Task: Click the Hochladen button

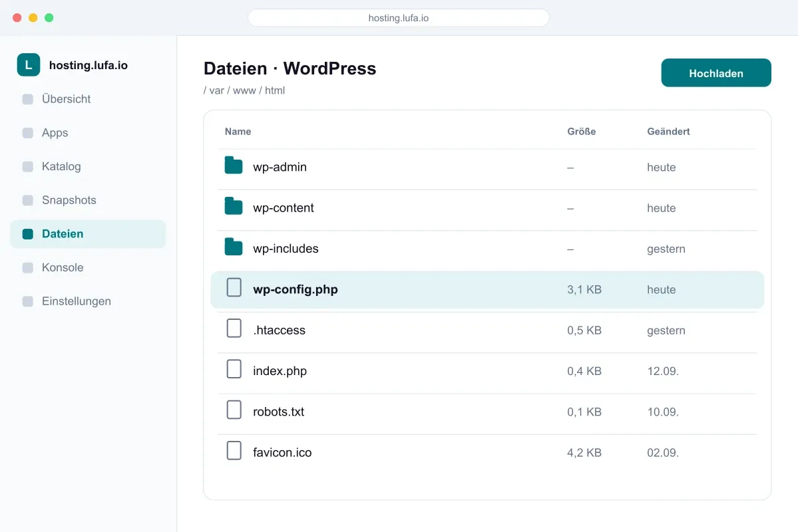Action: pyautogui.click(x=716, y=72)
